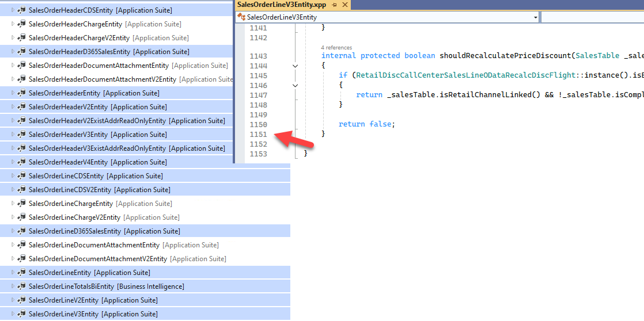Image resolution: width=644 pixels, height=321 pixels.
Task: Collapse the if block at line 1146
Action: tap(295, 85)
